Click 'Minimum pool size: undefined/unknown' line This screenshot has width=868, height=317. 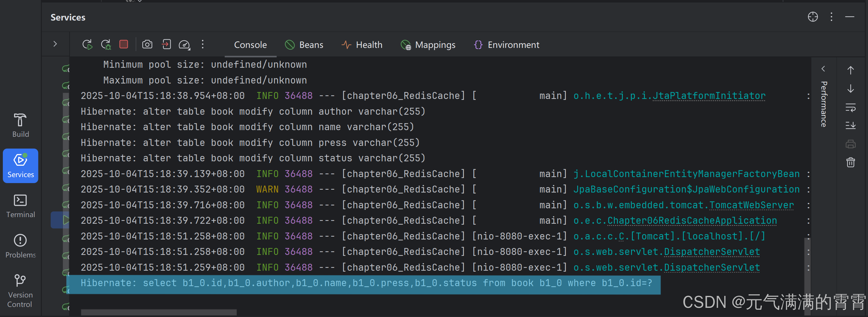click(205, 64)
